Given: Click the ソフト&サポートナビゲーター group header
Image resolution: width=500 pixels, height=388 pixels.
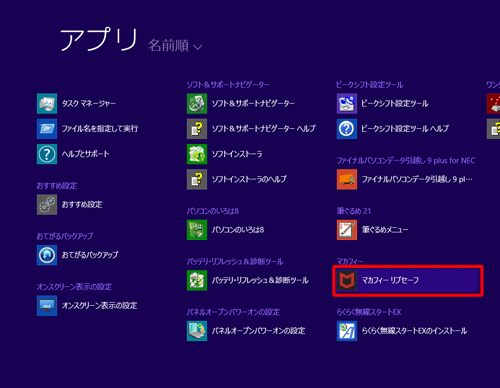Looking at the screenshot, I should coord(228,85).
